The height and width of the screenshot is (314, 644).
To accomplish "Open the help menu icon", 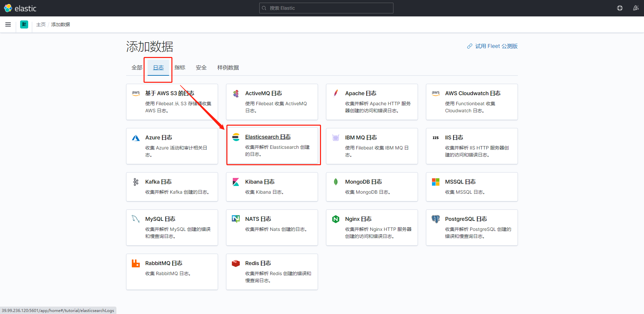I will 620,8.
